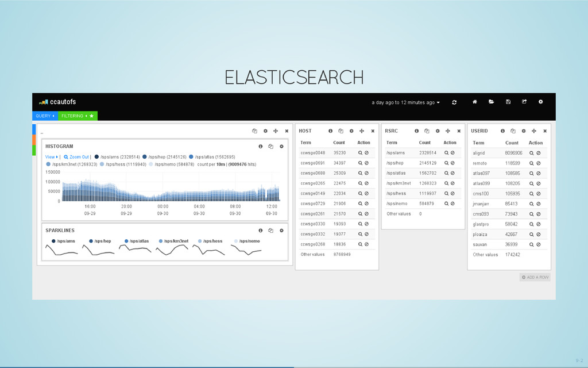The image size is (588, 368).
Task: Close the USERID panel
Action: coord(545,131)
